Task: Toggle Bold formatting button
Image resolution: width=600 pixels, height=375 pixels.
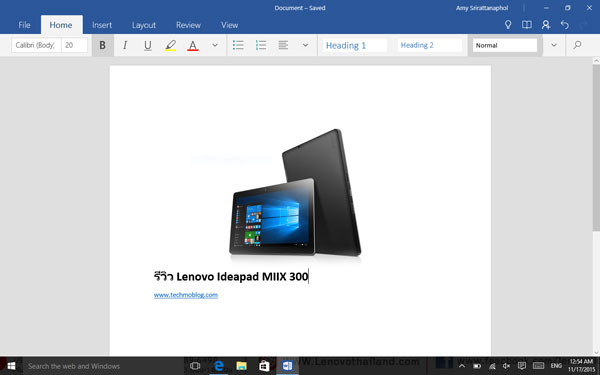Action: [x=103, y=45]
